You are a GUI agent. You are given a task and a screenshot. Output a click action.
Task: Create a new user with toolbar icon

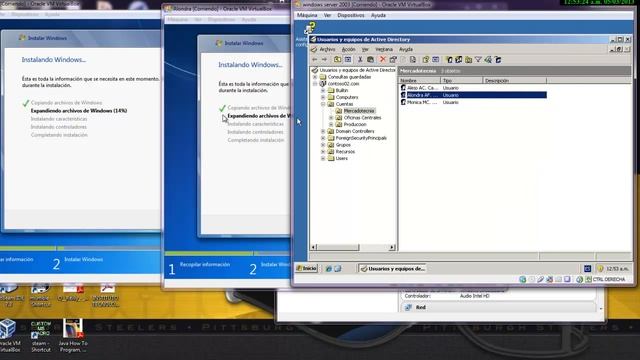pos(450,60)
